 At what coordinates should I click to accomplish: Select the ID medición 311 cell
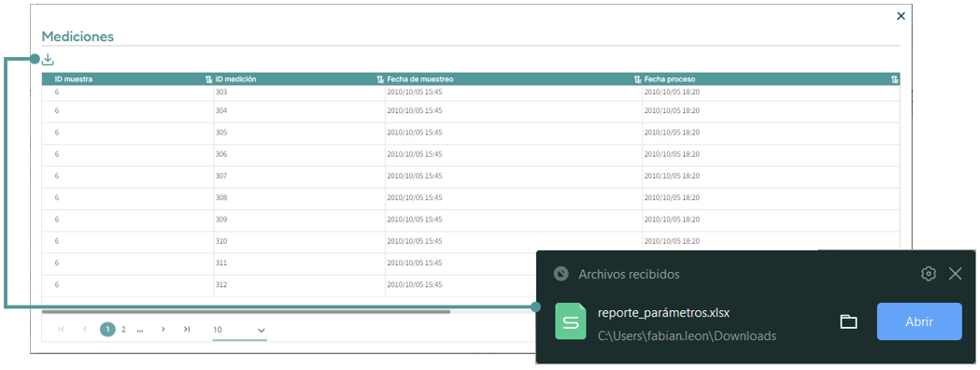pos(299,263)
